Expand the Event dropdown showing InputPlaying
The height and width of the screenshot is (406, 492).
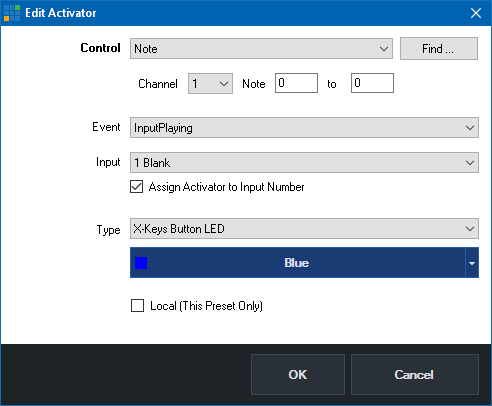coord(304,128)
